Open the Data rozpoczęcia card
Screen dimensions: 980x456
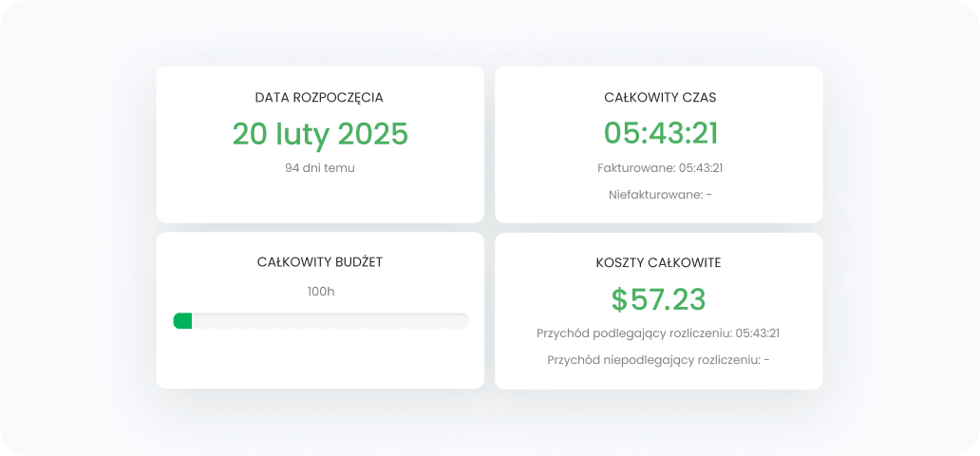pyautogui.click(x=320, y=204)
